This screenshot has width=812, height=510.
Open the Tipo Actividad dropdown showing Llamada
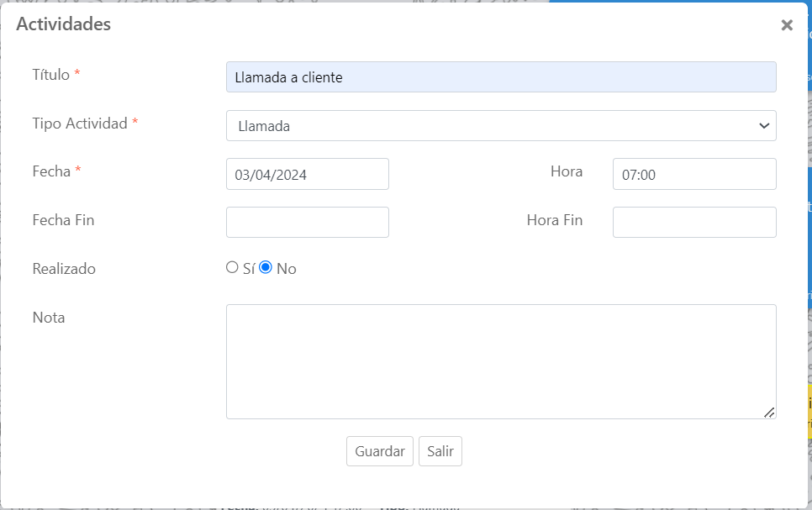[501, 126]
